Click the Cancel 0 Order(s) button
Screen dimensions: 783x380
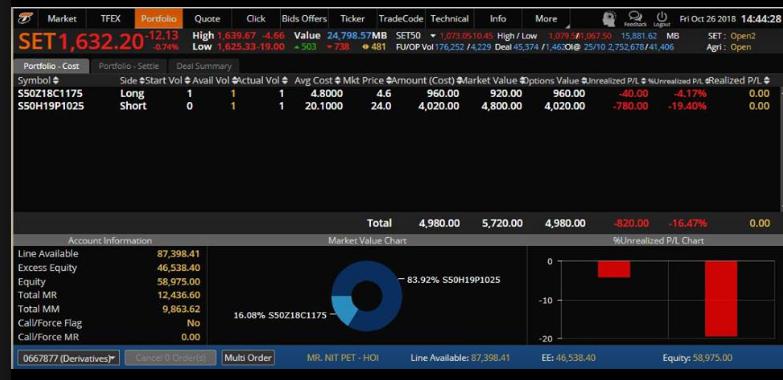click(170, 358)
